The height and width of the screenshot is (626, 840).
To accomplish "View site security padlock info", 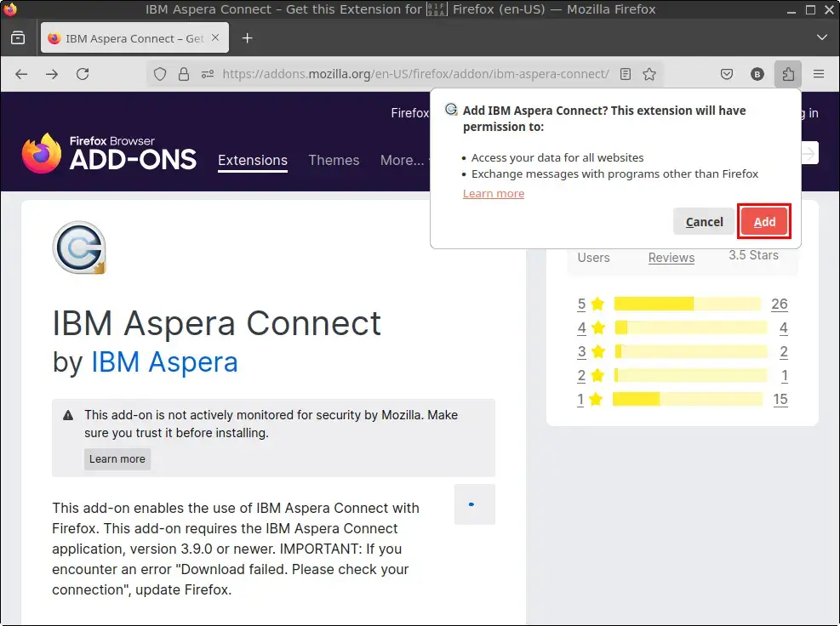I will 184,74.
